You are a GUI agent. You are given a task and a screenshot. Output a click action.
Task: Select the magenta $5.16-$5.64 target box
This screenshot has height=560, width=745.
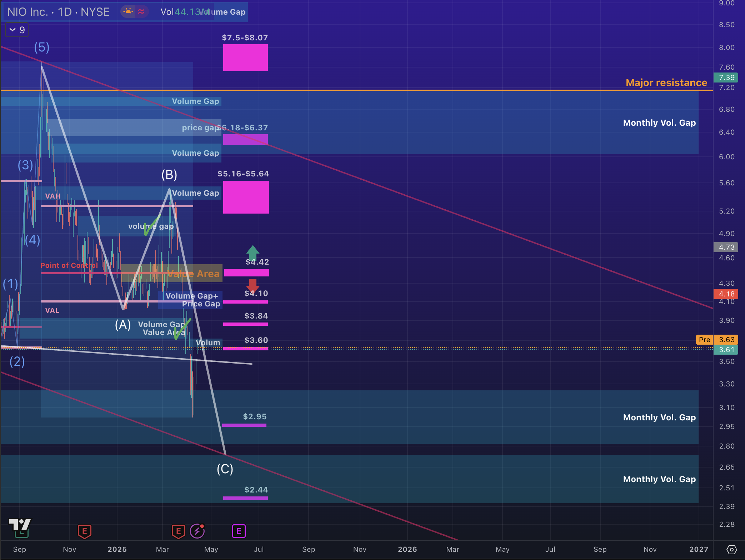(x=246, y=197)
